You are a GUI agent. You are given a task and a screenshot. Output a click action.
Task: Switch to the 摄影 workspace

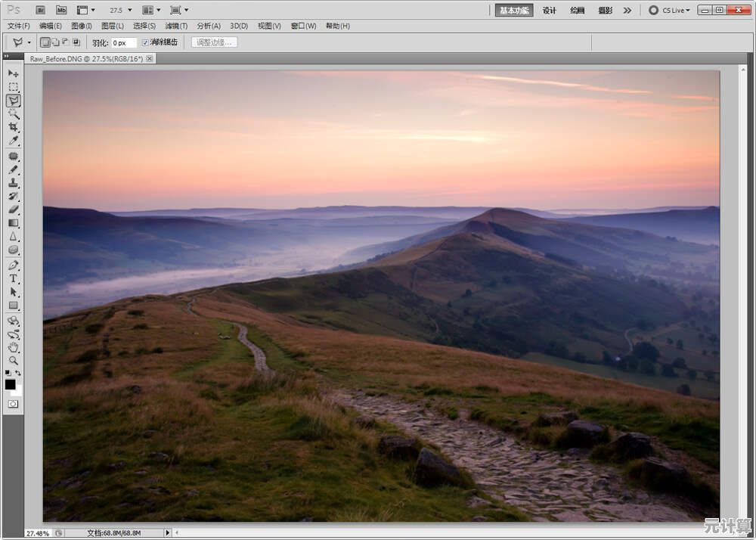(605, 11)
